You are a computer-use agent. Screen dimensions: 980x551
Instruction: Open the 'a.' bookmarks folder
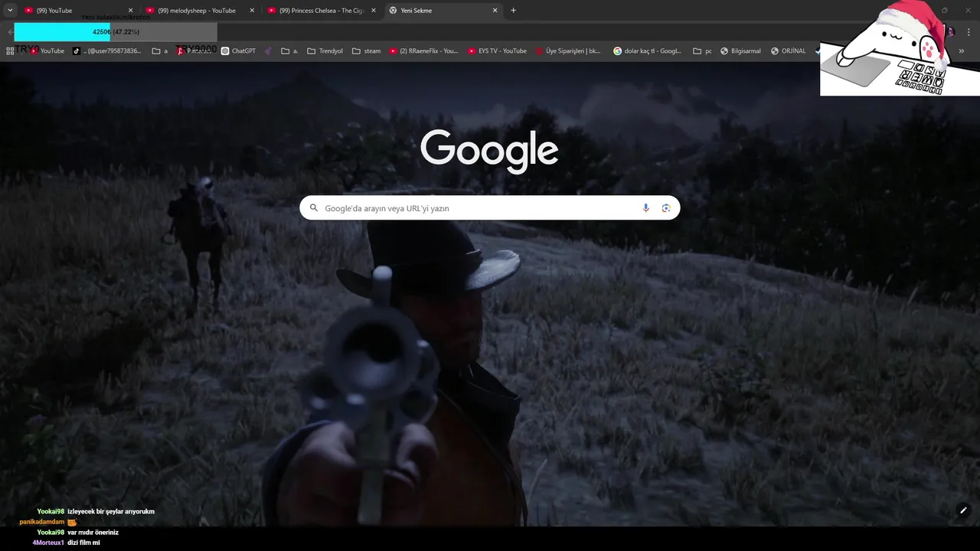pyautogui.click(x=289, y=51)
